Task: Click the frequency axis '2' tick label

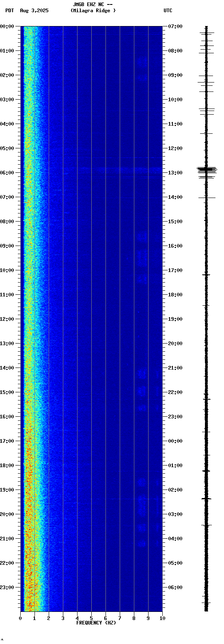Action: pyautogui.click(x=49, y=618)
